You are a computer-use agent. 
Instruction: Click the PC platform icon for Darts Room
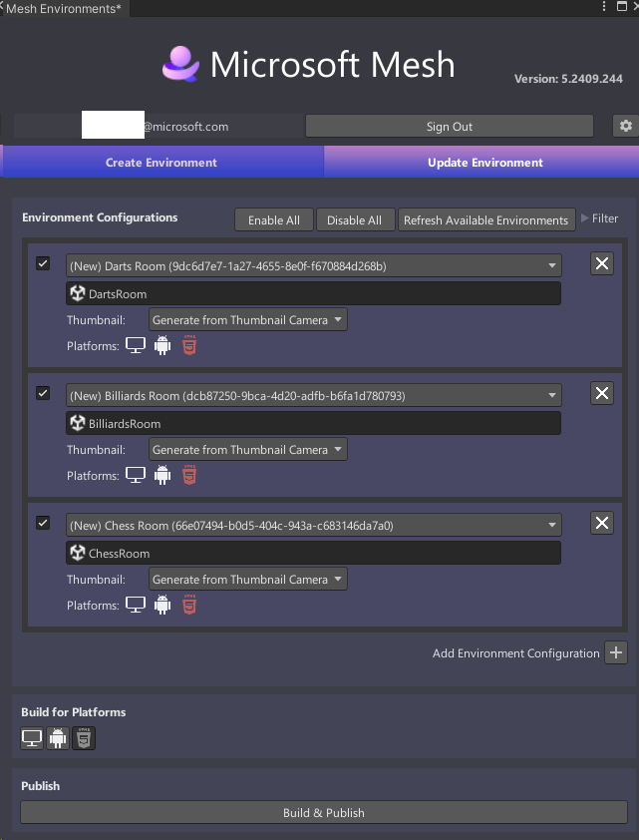coord(136,345)
